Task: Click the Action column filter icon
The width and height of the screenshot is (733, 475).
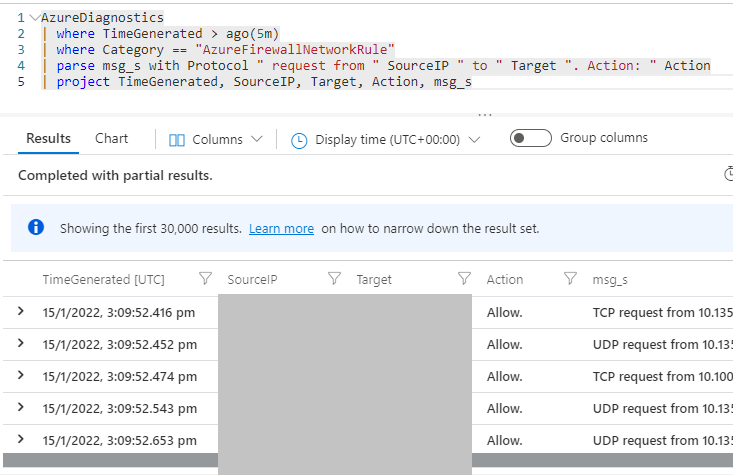Action: click(570, 279)
